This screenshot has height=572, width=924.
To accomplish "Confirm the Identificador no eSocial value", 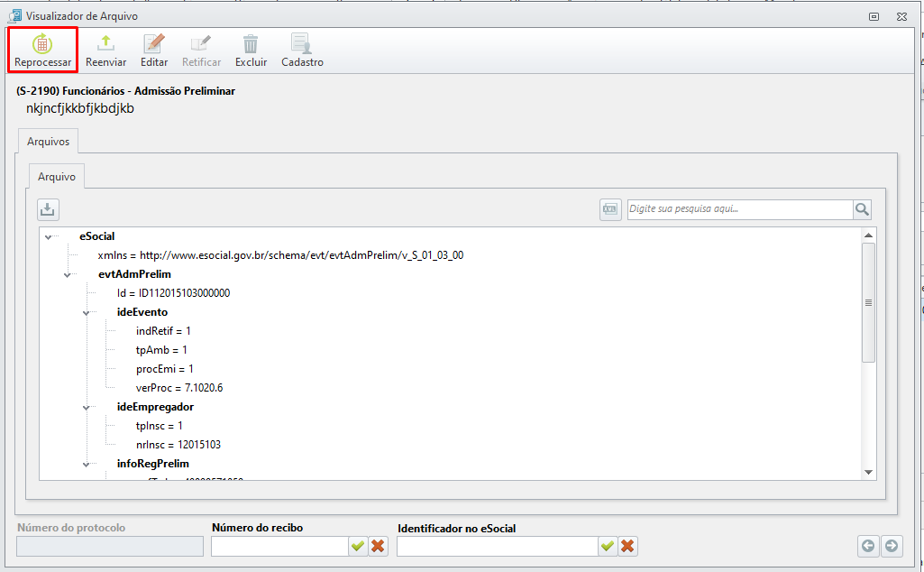I will point(608,546).
